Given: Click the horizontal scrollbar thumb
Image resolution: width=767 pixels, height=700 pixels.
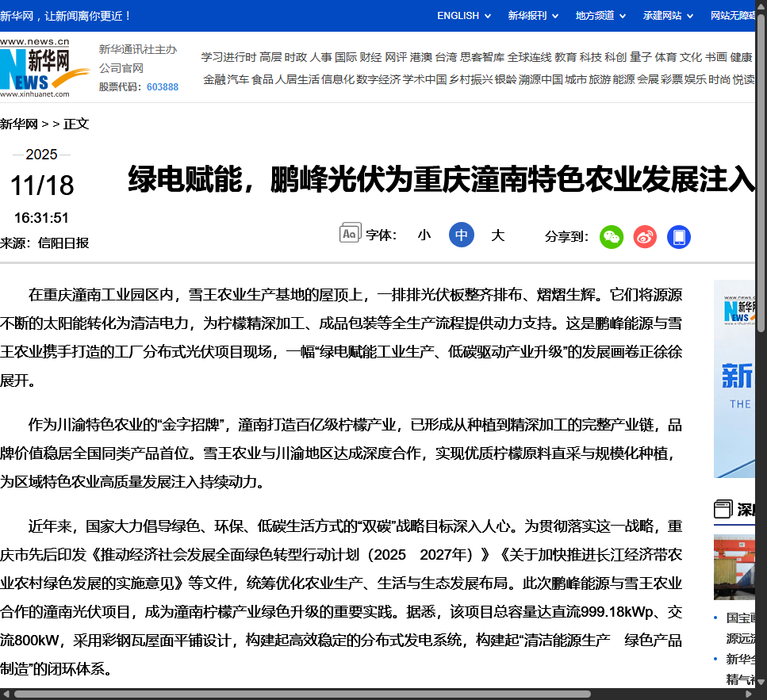Looking at the screenshot, I should click(302, 694).
